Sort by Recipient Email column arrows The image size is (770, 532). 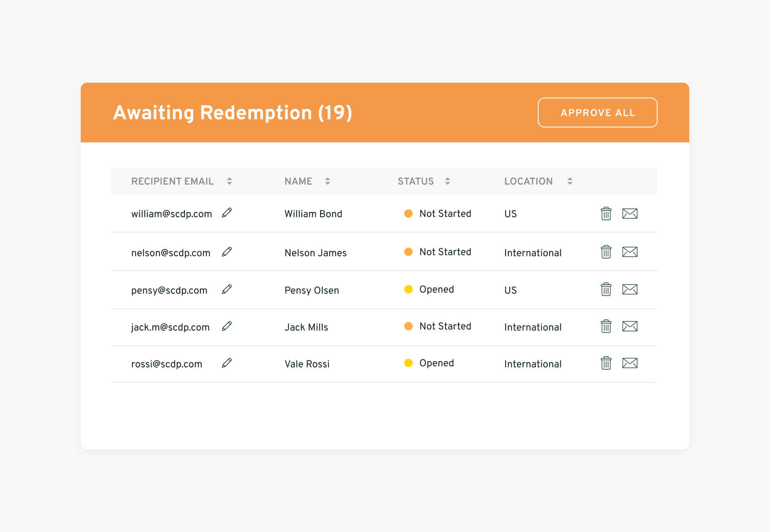(229, 181)
